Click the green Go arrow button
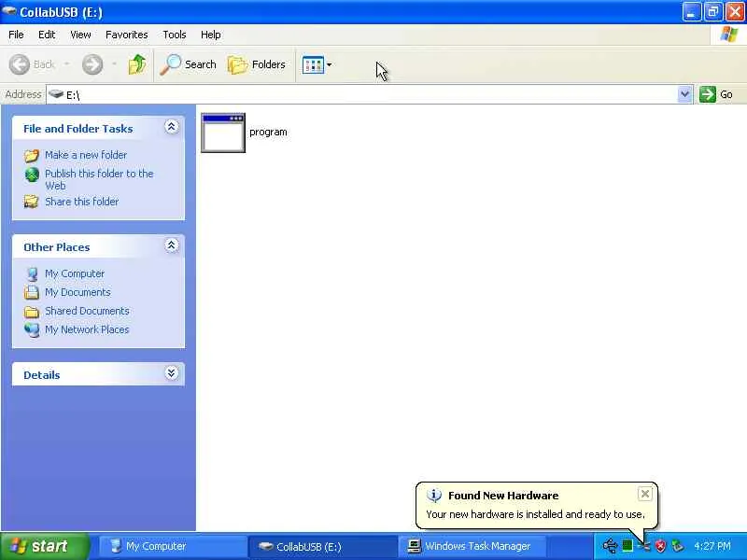Image resolution: width=747 pixels, height=560 pixels. point(708,94)
